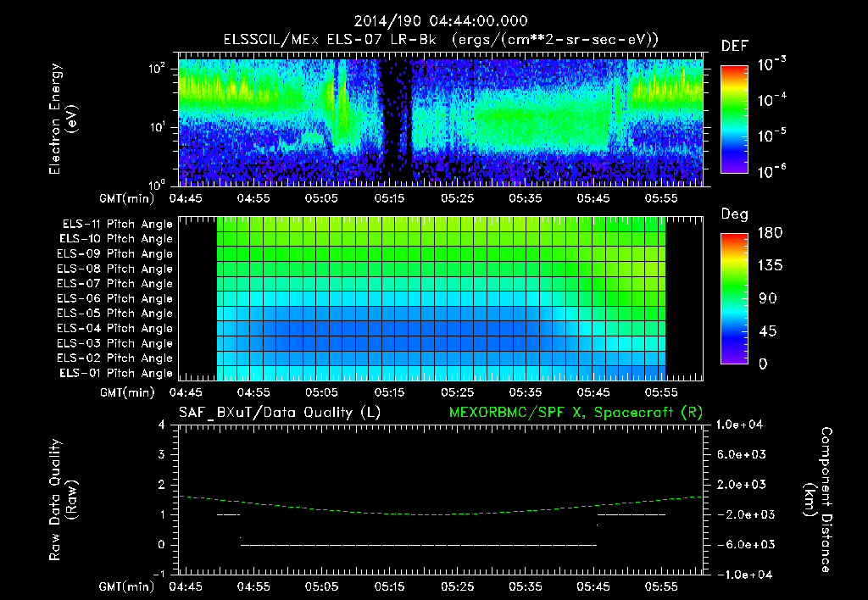The height and width of the screenshot is (600, 868).
Task: Click the data quality plot's GMT(min) label
Action: [x=127, y=586]
